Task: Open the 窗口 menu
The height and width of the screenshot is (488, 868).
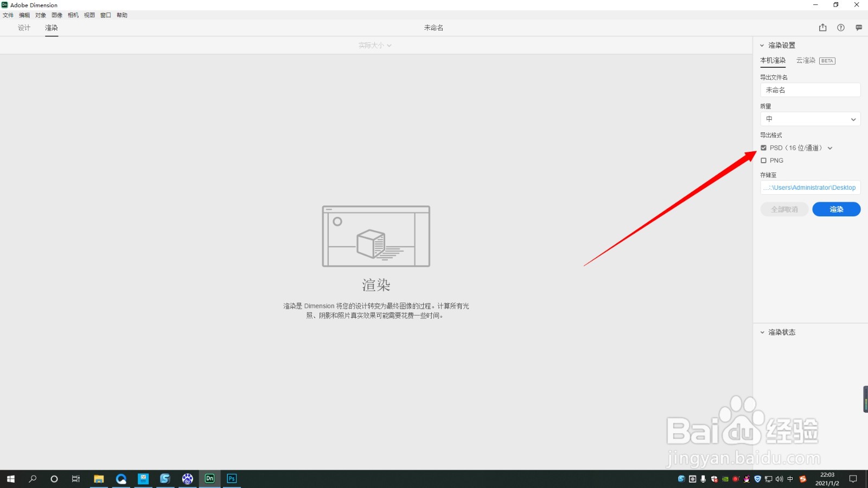Action: pyautogui.click(x=106, y=15)
